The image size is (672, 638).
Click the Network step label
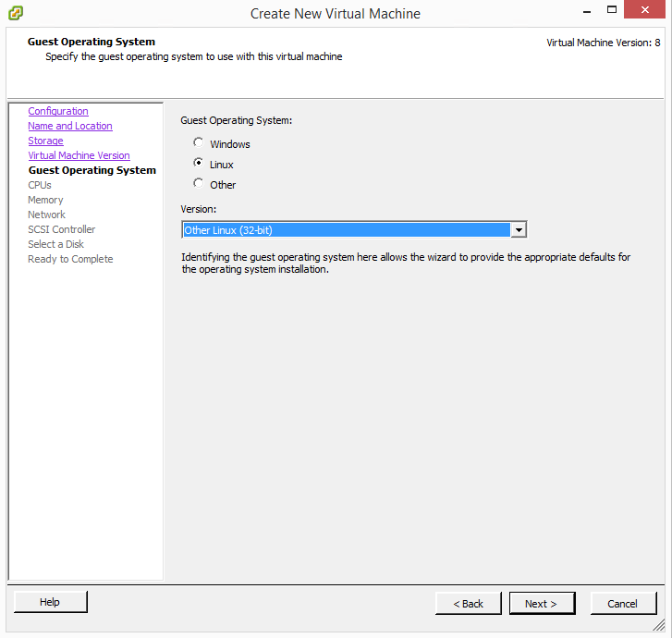click(x=47, y=215)
